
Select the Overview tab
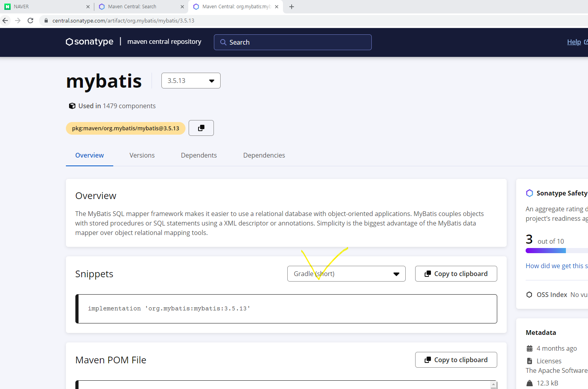90,155
